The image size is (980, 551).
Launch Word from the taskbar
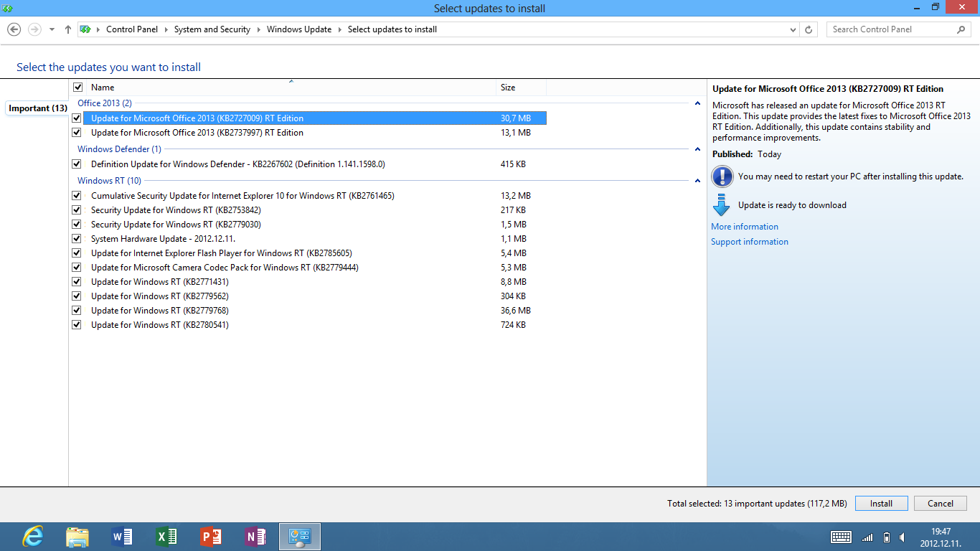pyautogui.click(x=122, y=537)
